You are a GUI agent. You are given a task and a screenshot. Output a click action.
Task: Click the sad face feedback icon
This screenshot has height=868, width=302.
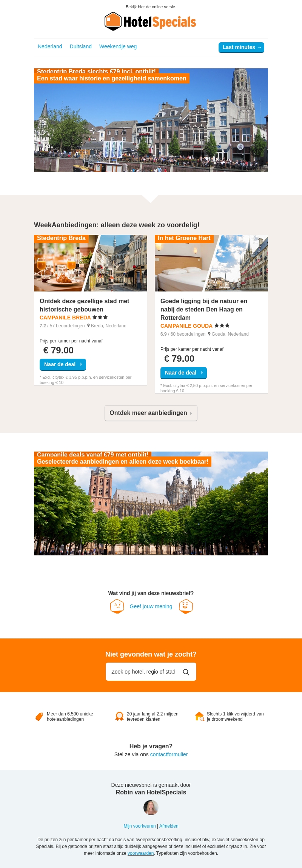tap(117, 606)
